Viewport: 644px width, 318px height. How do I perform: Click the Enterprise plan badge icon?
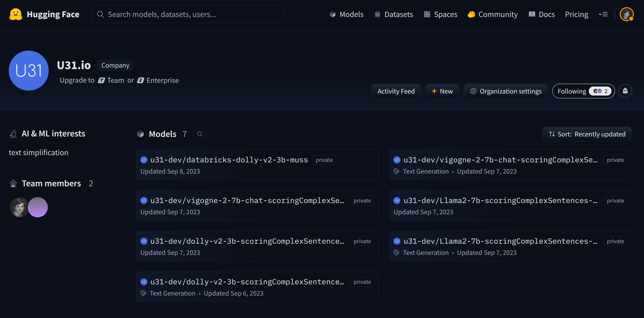(x=140, y=80)
